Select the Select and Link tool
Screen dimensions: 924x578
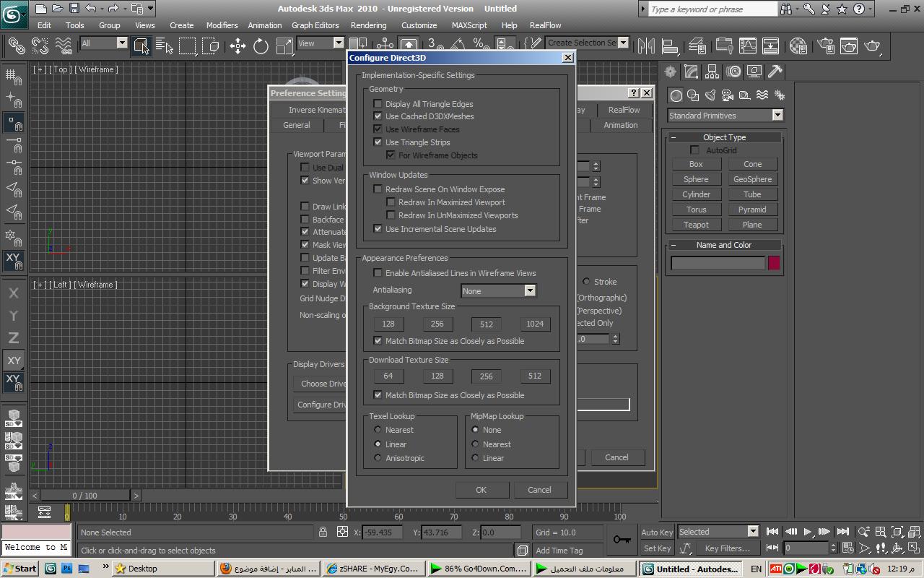17,46
